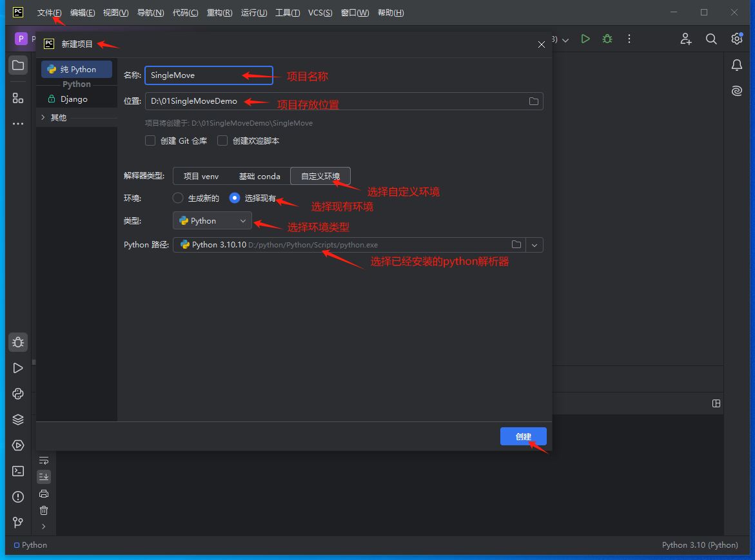Open the Python Packages layers icon

coord(18,420)
